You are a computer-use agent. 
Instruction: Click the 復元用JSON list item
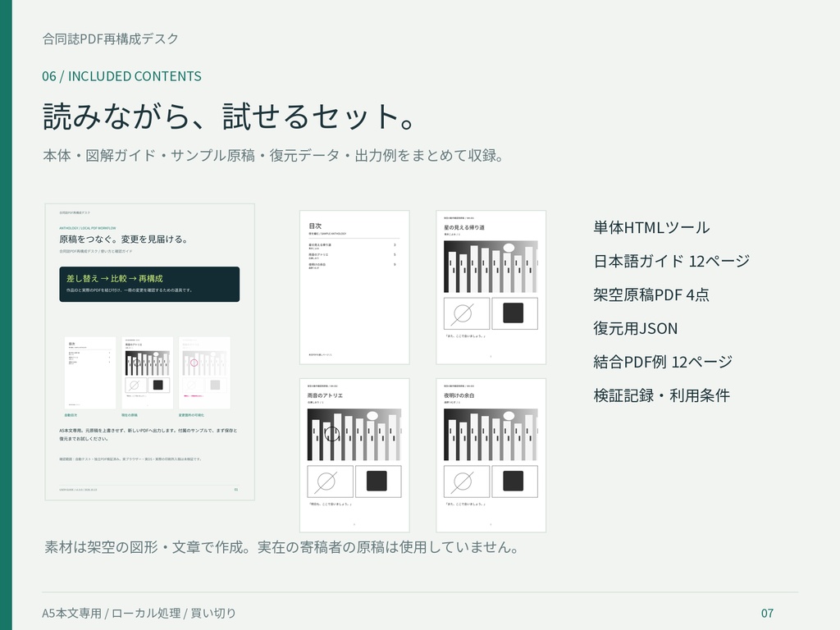point(636,328)
